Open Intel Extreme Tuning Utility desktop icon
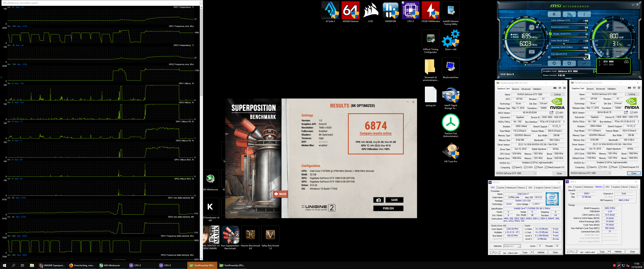This screenshot has width=644, height=269. (x=451, y=13)
